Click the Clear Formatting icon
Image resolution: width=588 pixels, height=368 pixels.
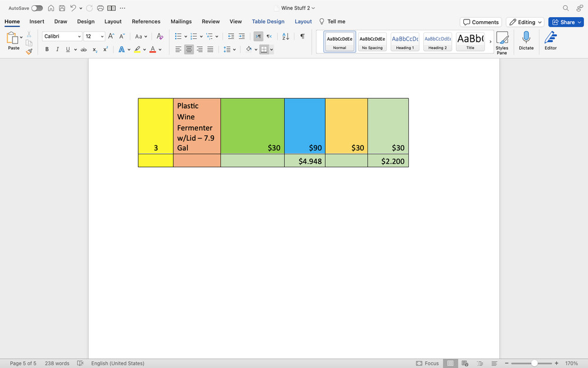160,37
